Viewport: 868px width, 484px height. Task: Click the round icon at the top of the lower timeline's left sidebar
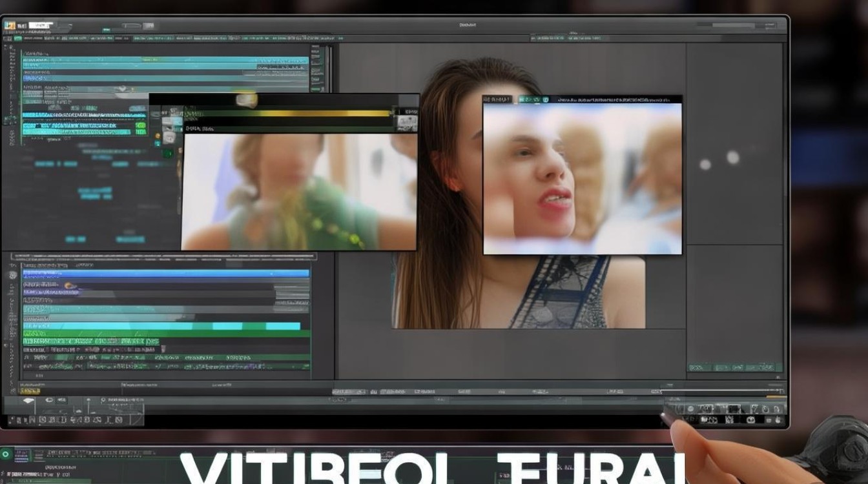12,275
